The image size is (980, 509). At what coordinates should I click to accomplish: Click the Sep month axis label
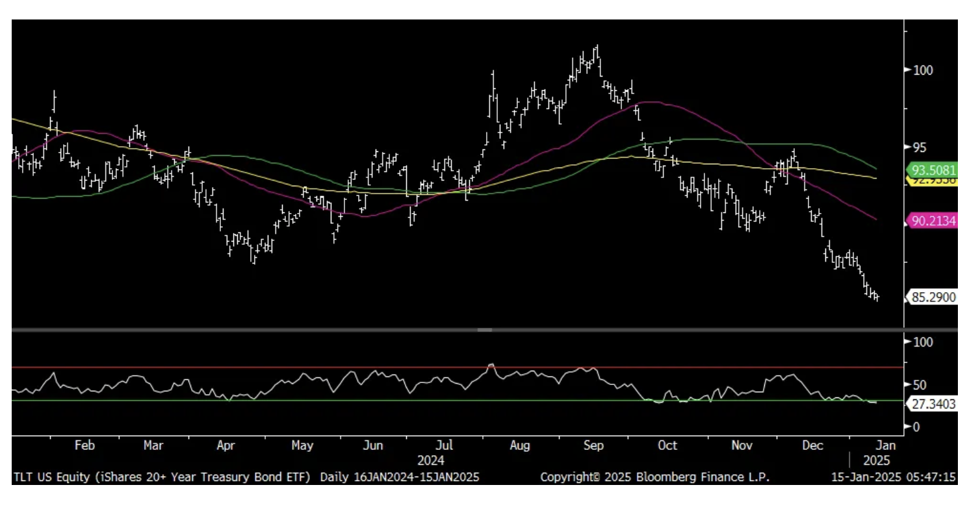pyautogui.click(x=593, y=445)
